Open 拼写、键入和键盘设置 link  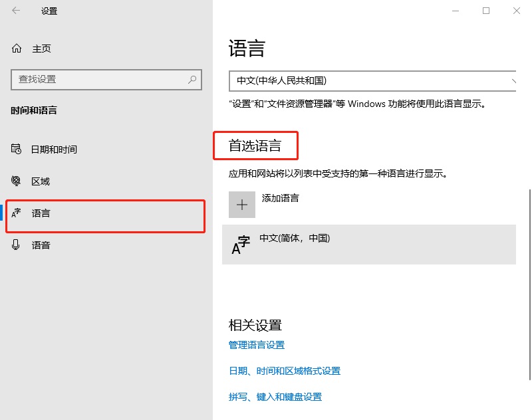click(x=275, y=397)
